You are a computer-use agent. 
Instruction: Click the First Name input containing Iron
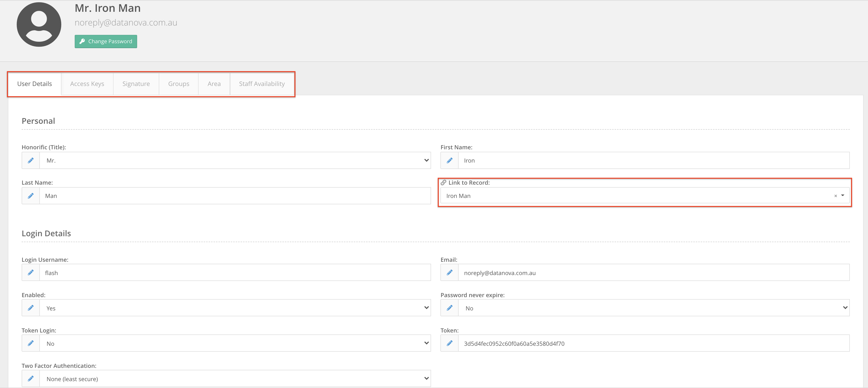[x=654, y=161]
